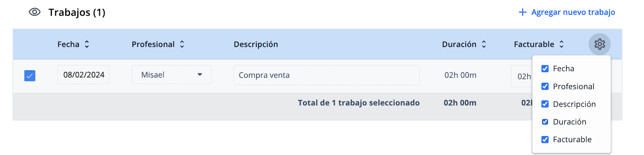
Task: Toggle the Facturable column checkbox
Action: [x=545, y=139]
